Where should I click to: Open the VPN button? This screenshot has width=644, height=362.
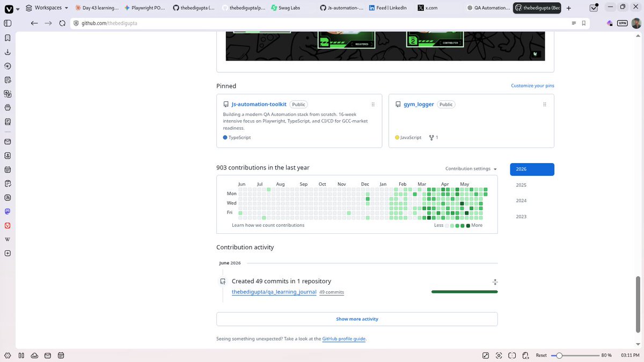622,23
